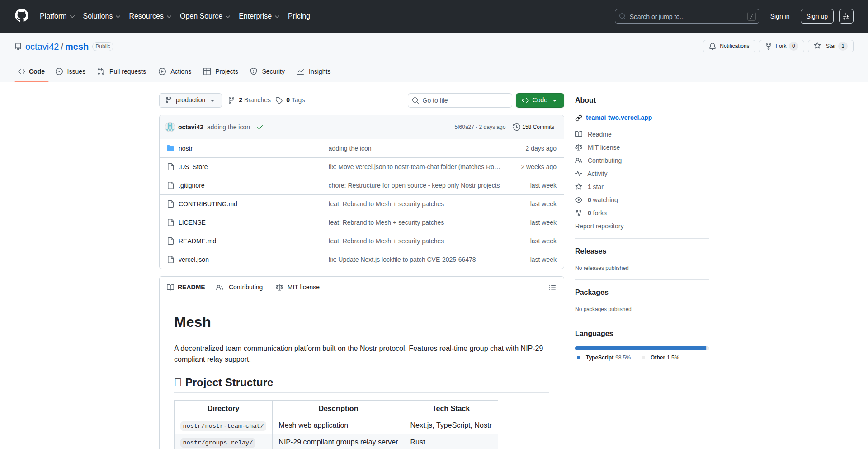Click the green commit status checkmark

(x=260, y=127)
